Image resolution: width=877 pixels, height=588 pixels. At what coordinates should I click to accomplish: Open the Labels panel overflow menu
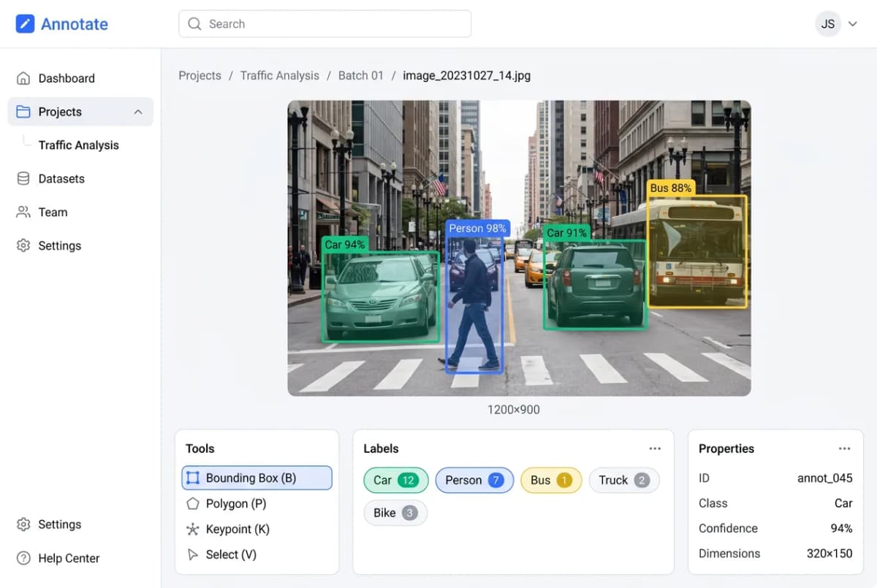click(655, 448)
